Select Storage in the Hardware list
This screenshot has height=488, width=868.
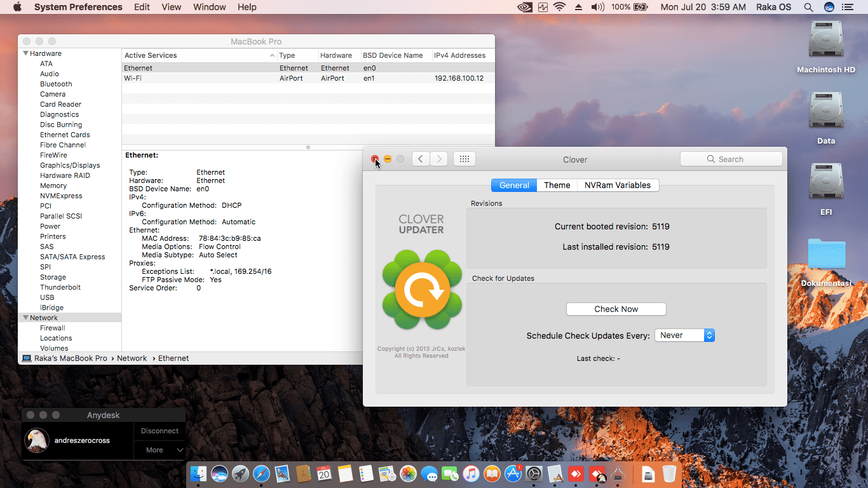click(53, 277)
